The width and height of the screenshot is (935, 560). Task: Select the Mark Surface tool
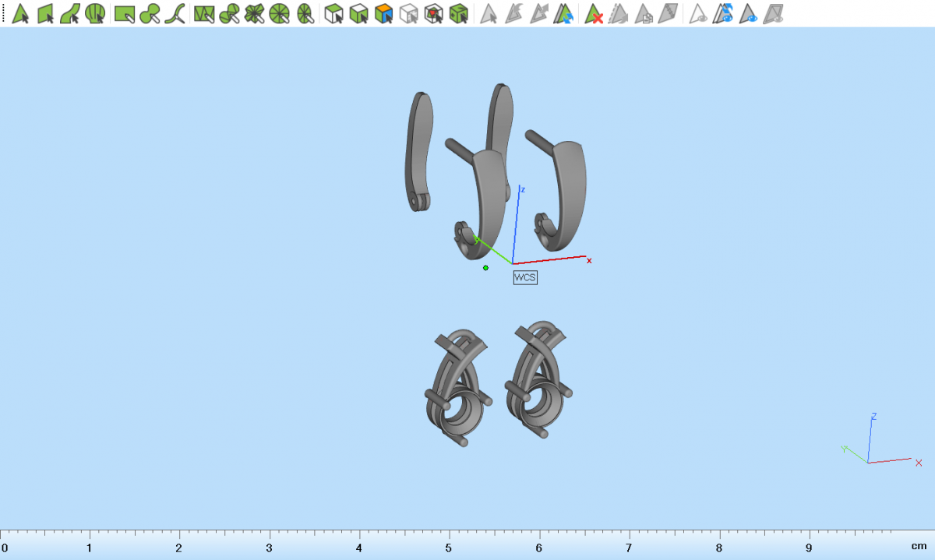70,13
